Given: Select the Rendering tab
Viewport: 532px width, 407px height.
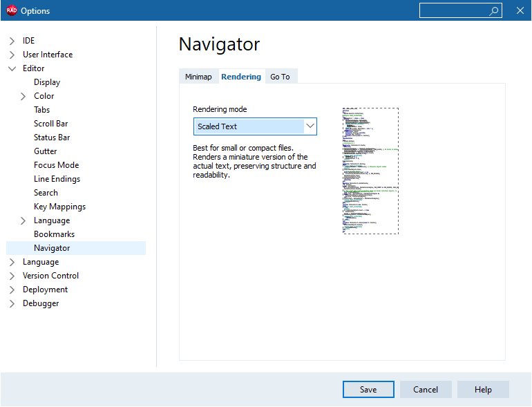Looking at the screenshot, I should pyautogui.click(x=241, y=77).
